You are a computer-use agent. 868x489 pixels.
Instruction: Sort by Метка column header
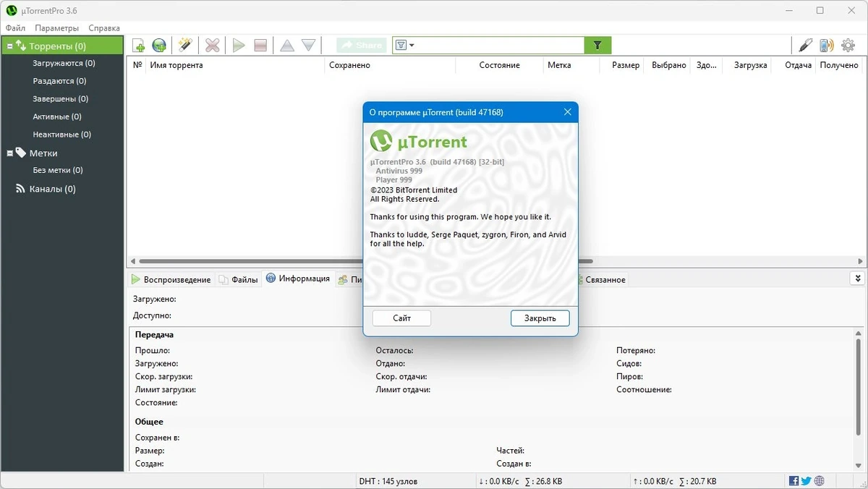571,65
